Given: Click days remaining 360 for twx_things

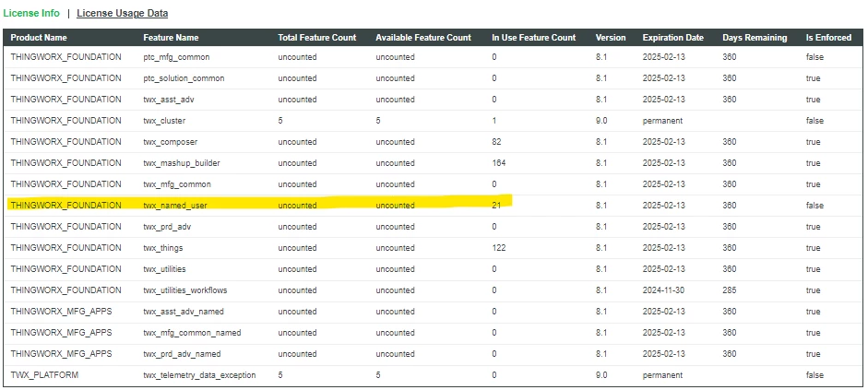Looking at the screenshot, I should point(730,248).
